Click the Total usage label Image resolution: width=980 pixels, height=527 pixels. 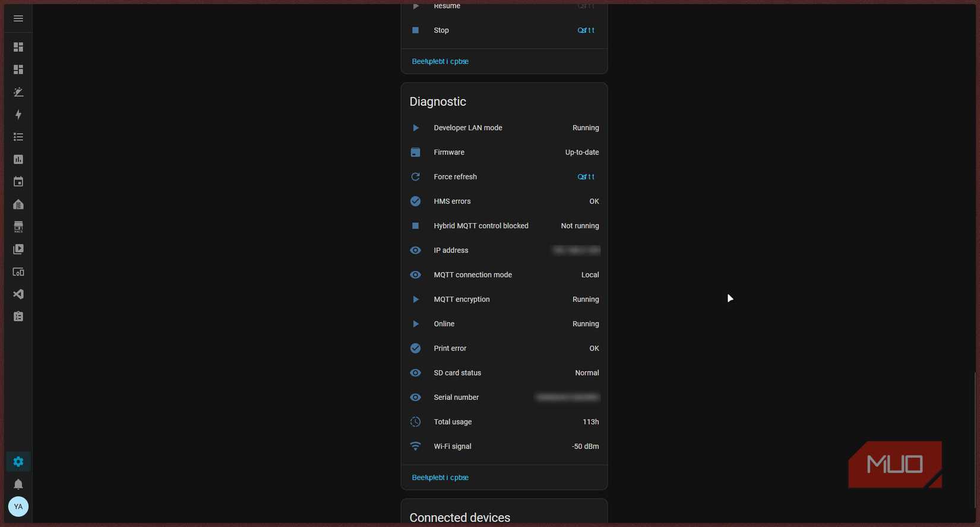coord(453,422)
